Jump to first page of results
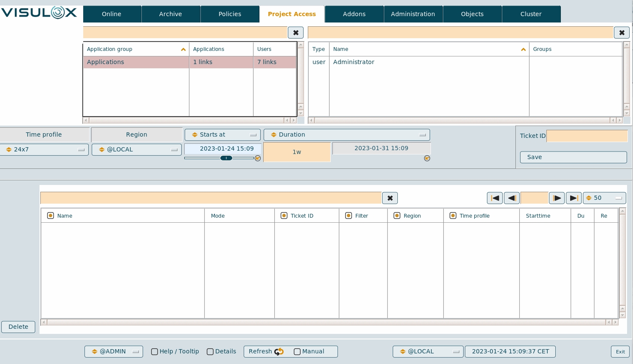633x364 pixels. [495, 198]
